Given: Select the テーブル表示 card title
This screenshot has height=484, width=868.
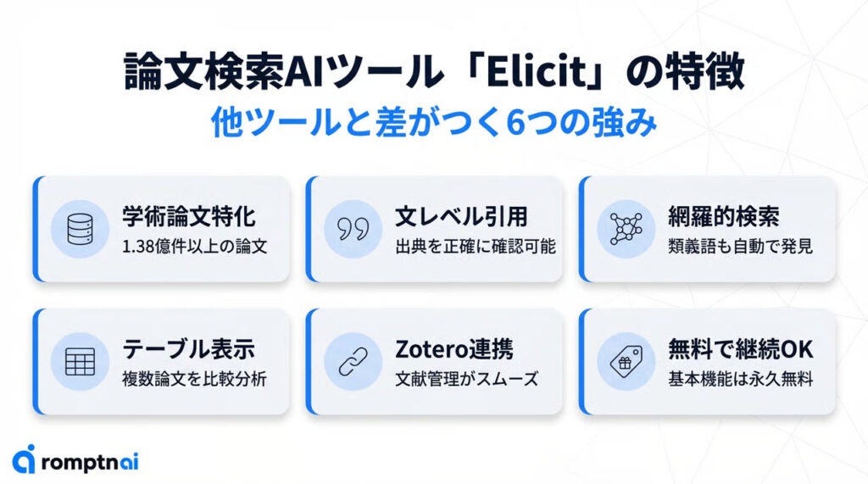Looking at the screenshot, I should (189, 349).
